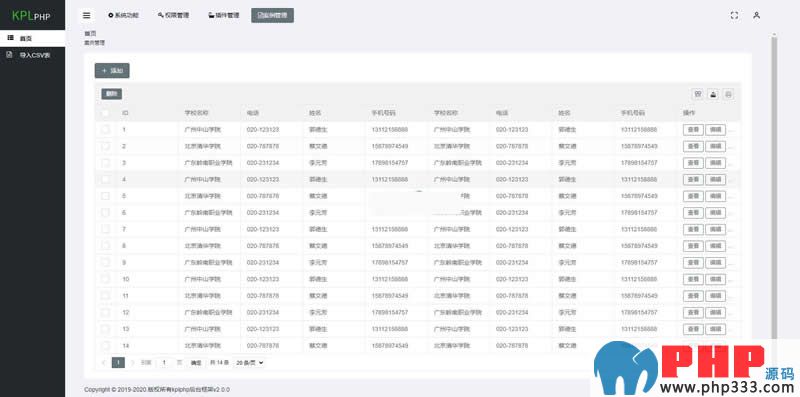
Task: Open the 20条/页 page size dropdown
Action: [250, 362]
